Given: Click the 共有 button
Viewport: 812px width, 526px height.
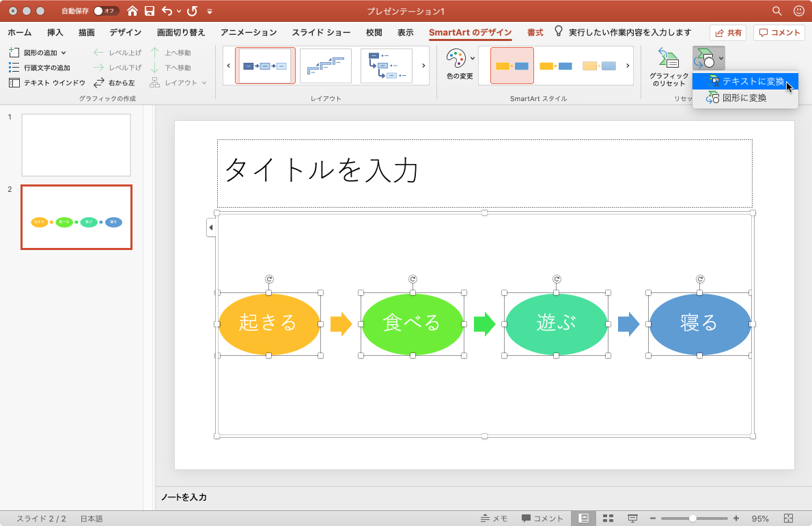Looking at the screenshot, I should coord(727,33).
